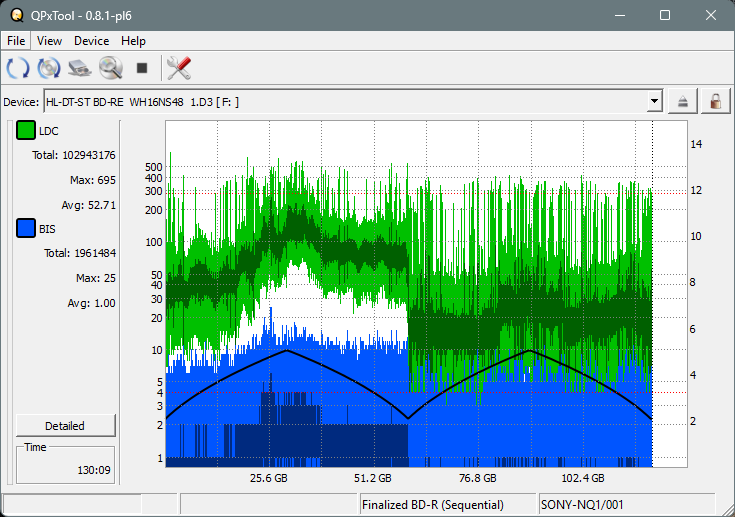The image size is (735, 517).
Task: Expand the Device selection dropdown arrow
Action: tap(654, 101)
